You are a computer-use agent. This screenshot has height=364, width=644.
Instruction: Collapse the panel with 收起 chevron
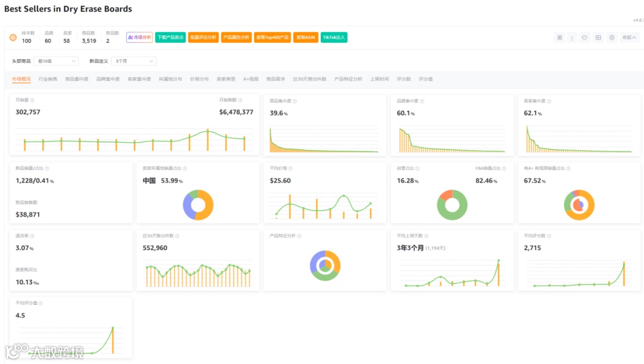tap(629, 38)
